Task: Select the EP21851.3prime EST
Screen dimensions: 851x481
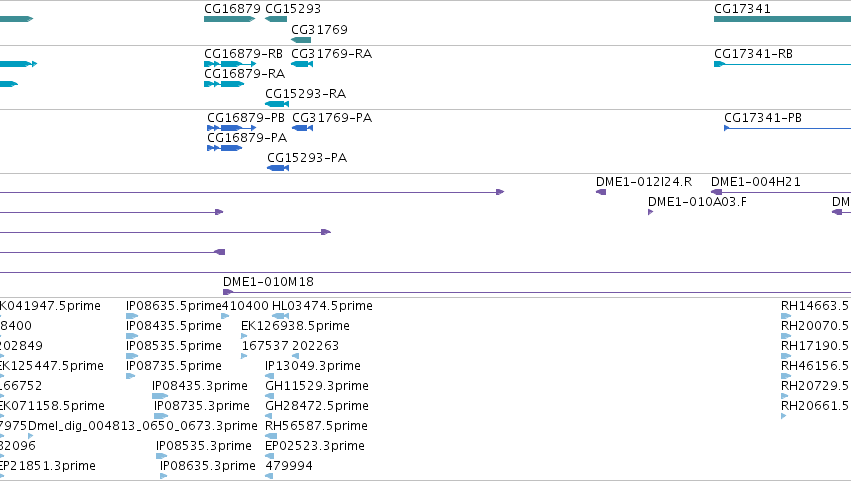Action: coord(2,477)
